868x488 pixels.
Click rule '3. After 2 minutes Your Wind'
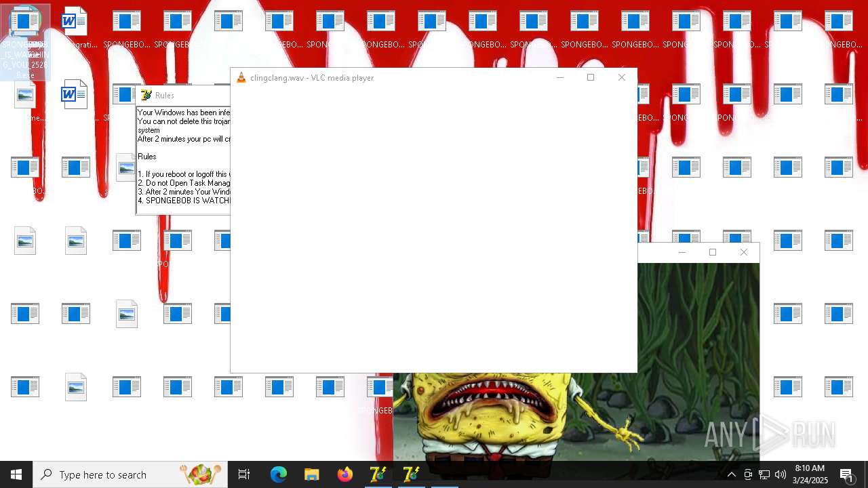(x=184, y=192)
